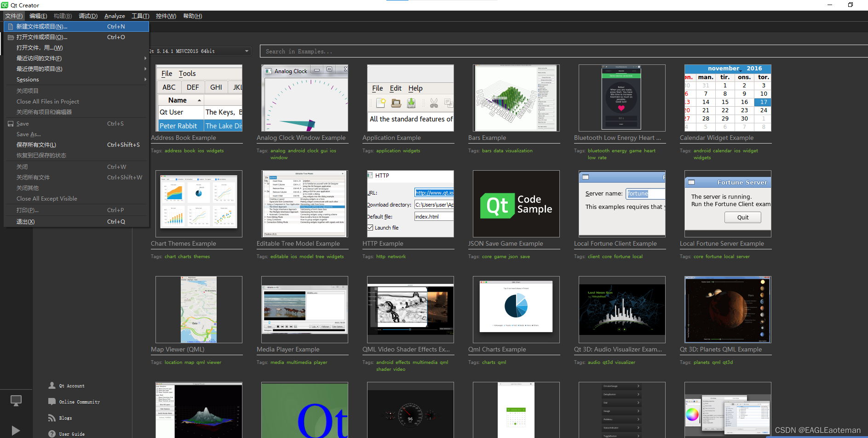Open the Qt 5.14.1 MSVC2015 64bit dropdown
Viewport: 868px width, 438px height.
pos(200,51)
